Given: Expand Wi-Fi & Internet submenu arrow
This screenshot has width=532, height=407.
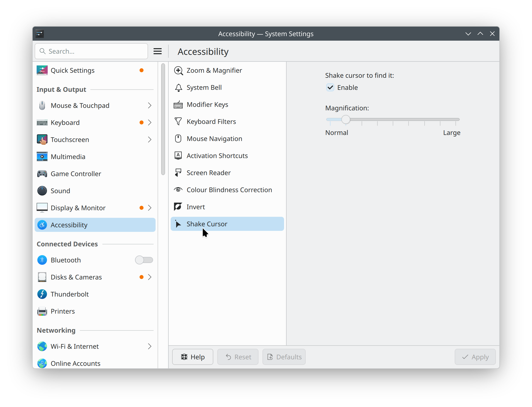Looking at the screenshot, I should tap(150, 346).
